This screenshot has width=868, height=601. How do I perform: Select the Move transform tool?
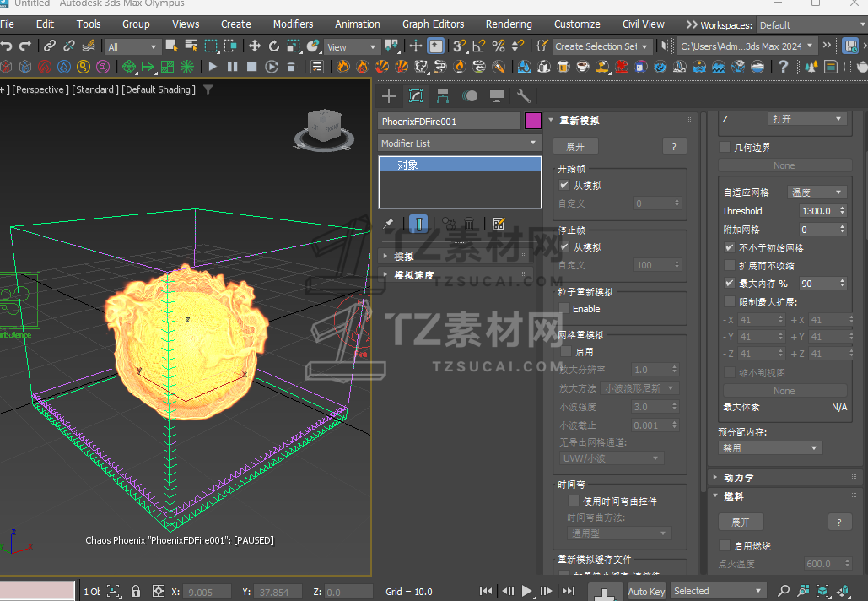coord(254,46)
